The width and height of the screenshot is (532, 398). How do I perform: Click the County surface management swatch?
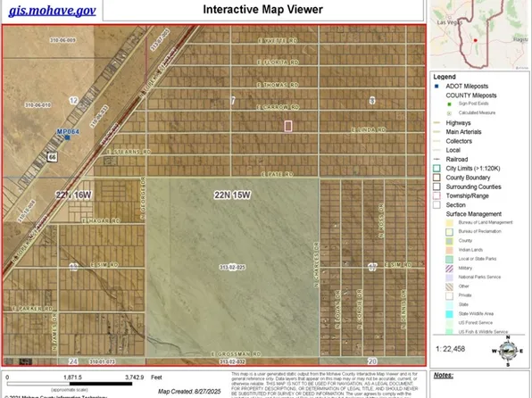449,241
